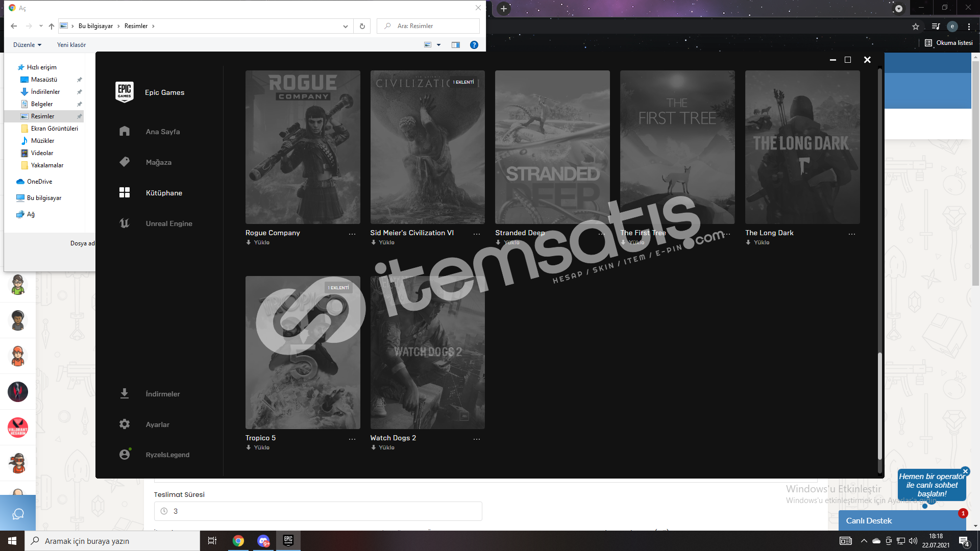Select Ağ network in the navigation tree
This screenshot has width=980, height=551.
tap(31, 214)
